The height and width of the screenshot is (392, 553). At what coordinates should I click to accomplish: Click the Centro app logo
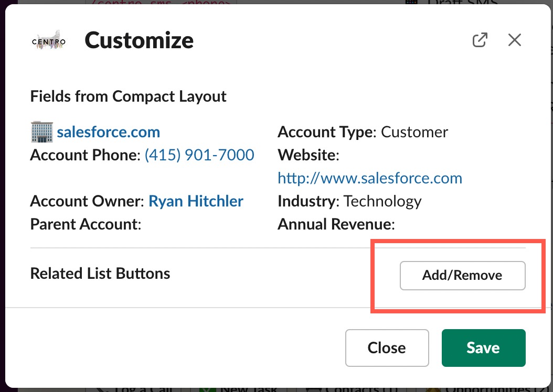49,40
